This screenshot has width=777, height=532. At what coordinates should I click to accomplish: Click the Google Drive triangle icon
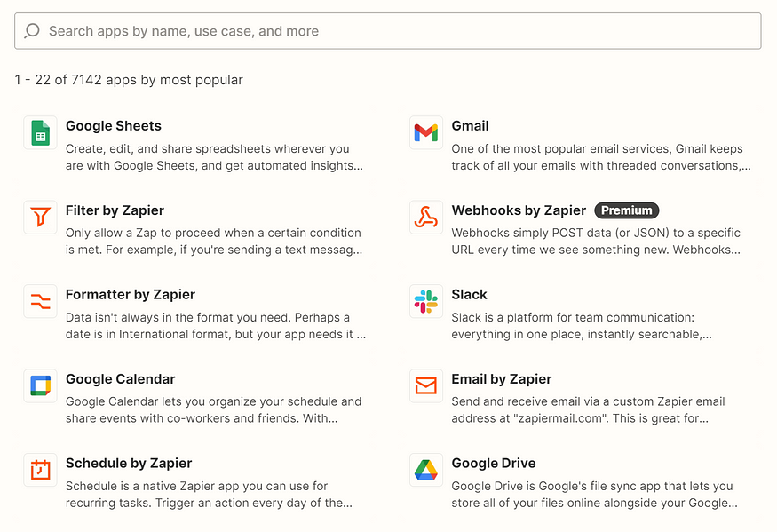pyautogui.click(x=426, y=470)
